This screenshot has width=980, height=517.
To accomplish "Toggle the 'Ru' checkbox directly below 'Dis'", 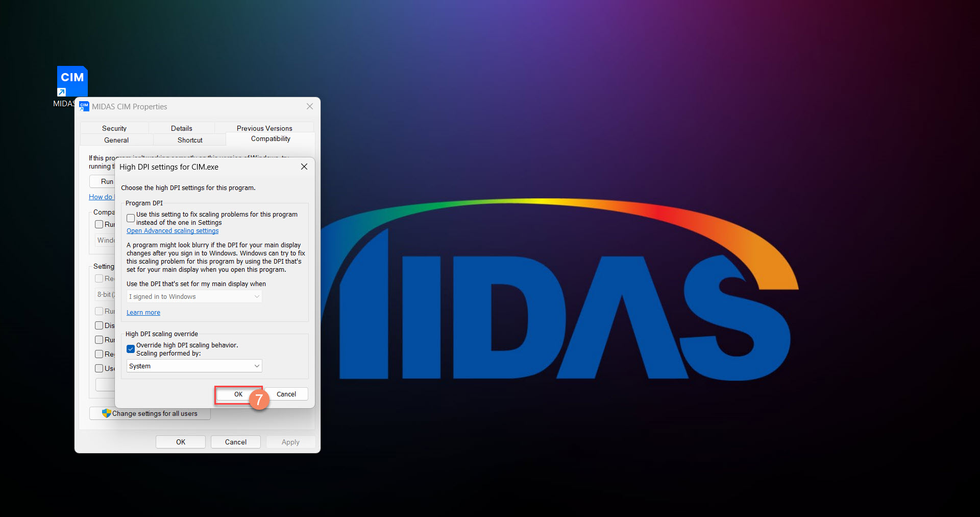I will (99, 340).
